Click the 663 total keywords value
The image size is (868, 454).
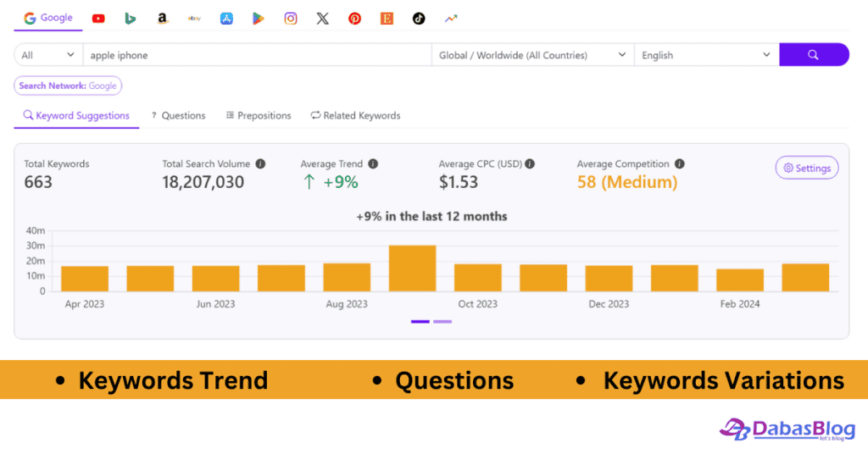[38, 182]
